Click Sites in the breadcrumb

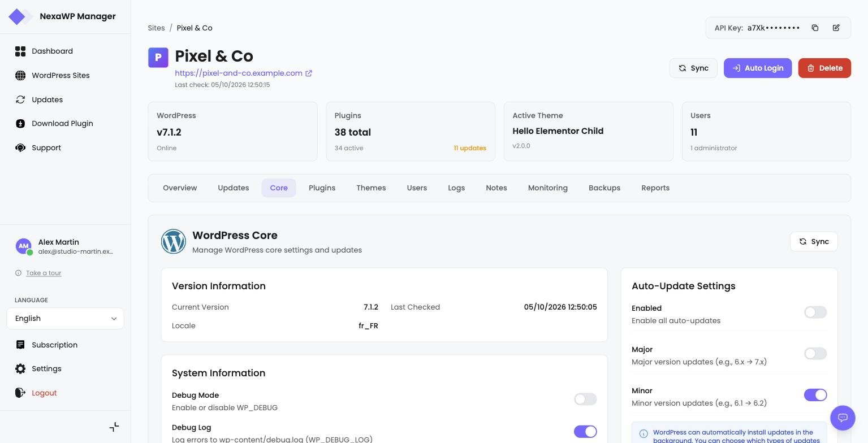pyautogui.click(x=157, y=28)
